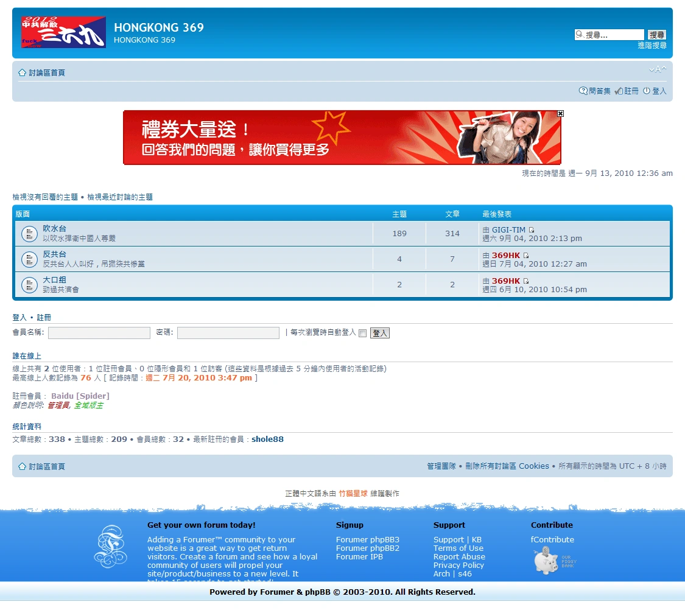Viewport: 685px width, 616px height.
Task: Open the 吹水台 forum
Action: coord(55,229)
